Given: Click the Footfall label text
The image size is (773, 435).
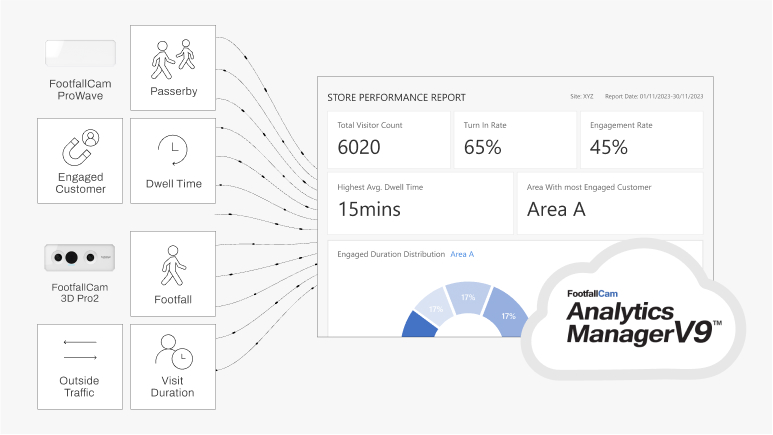Looking at the screenshot, I should pos(173,299).
